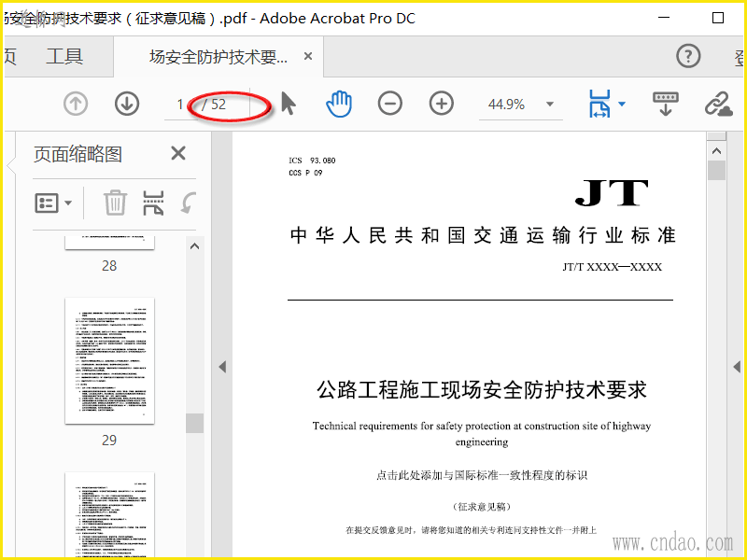Click the page label 28
Viewport: 747px width, 560px height.
tap(109, 266)
